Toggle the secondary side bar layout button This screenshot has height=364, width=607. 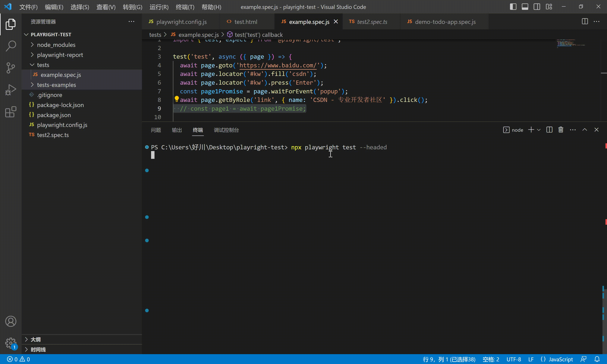coord(537,7)
